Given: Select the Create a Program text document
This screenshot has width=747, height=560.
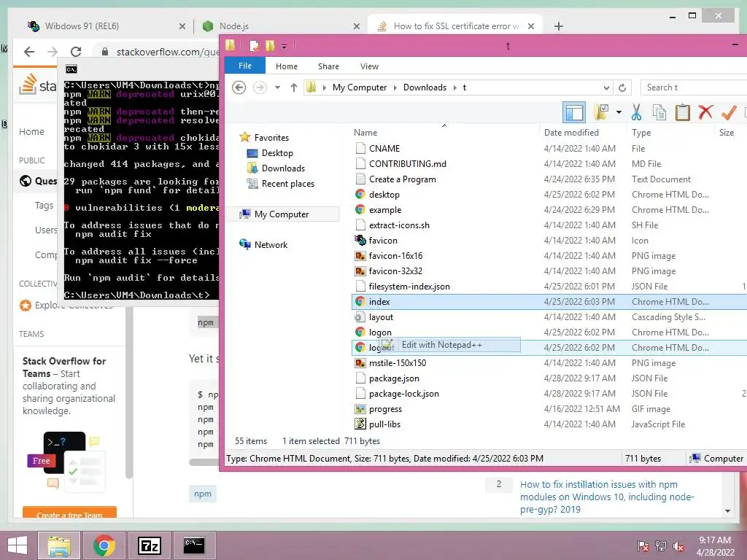Looking at the screenshot, I should pos(402,179).
